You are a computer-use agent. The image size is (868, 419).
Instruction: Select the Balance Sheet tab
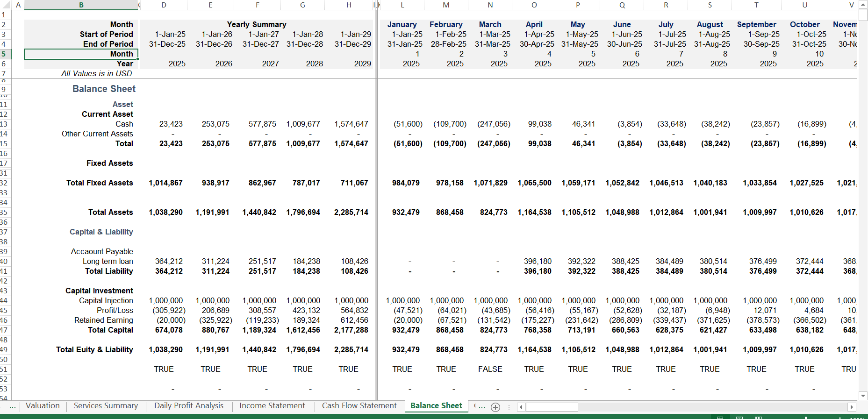click(436, 406)
